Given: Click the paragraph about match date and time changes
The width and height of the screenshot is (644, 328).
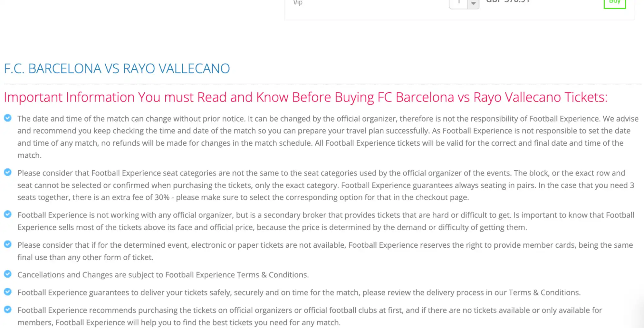Looking at the screenshot, I should pyautogui.click(x=322, y=137).
